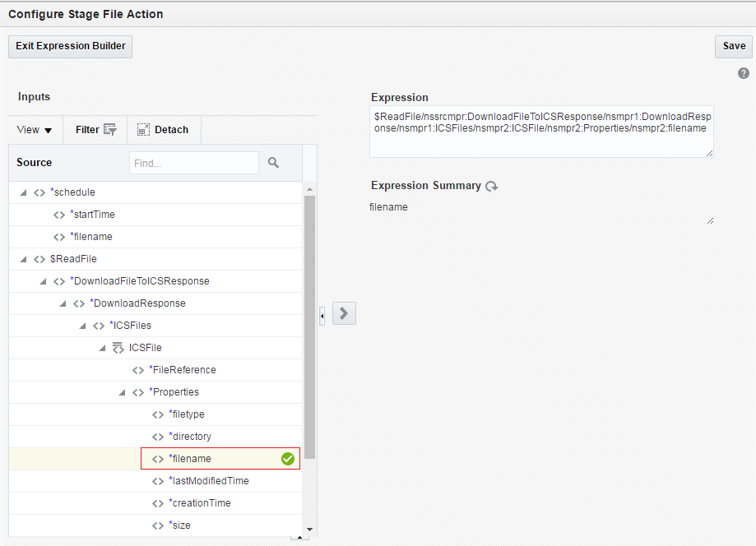Collapse the schedule tree node
This screenshot has height=546, width=756.
click(x=23, y=192)
